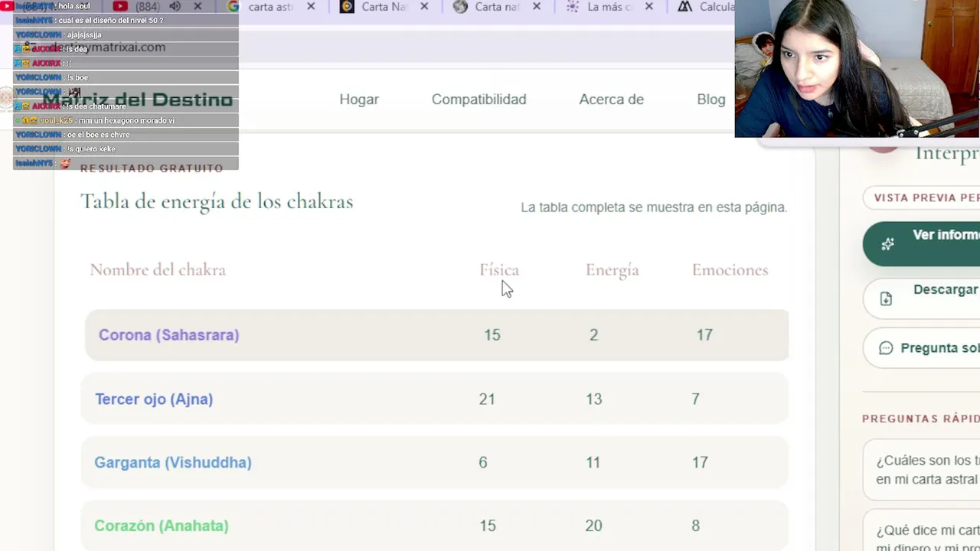Click the Google favicon on carta astral tab
Screen dimensions: 980x551
(x=234, y=7)
